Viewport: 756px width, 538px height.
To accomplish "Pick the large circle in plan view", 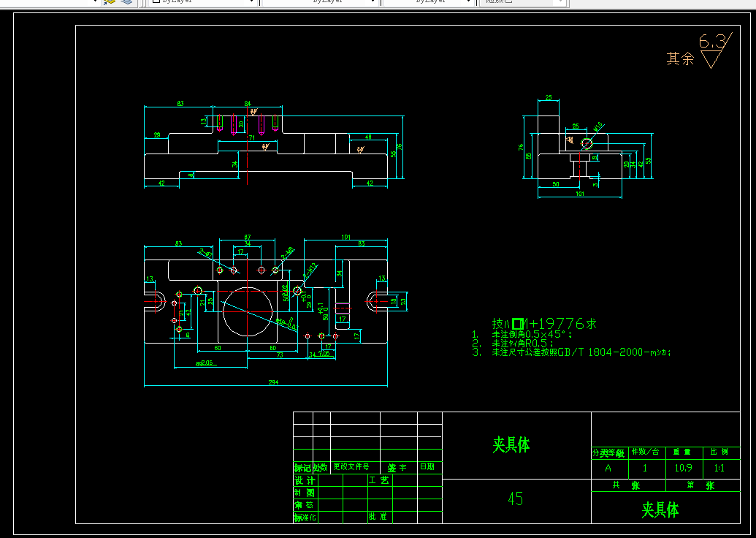I will tap(248, 311).
